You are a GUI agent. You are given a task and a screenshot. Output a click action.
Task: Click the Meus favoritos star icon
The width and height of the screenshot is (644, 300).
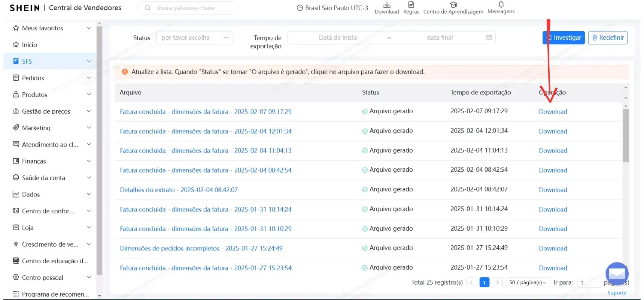point(16,28)
